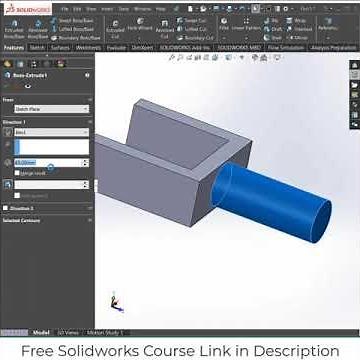Screen dimensions: 360x360
Task: Adjust the draft angle spinner arrows
Action: point(85,185)
